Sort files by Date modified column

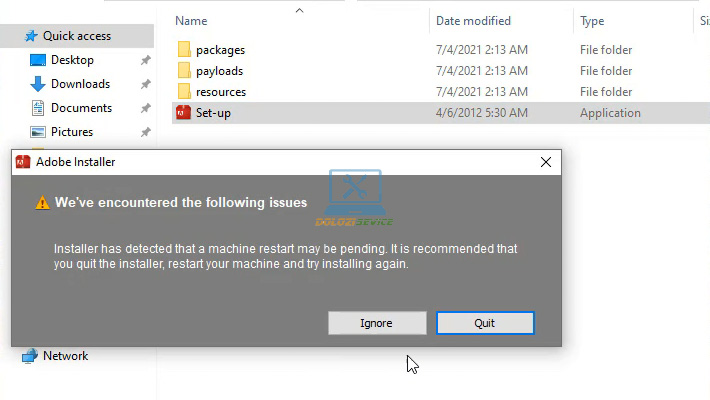tap(473, 21)
